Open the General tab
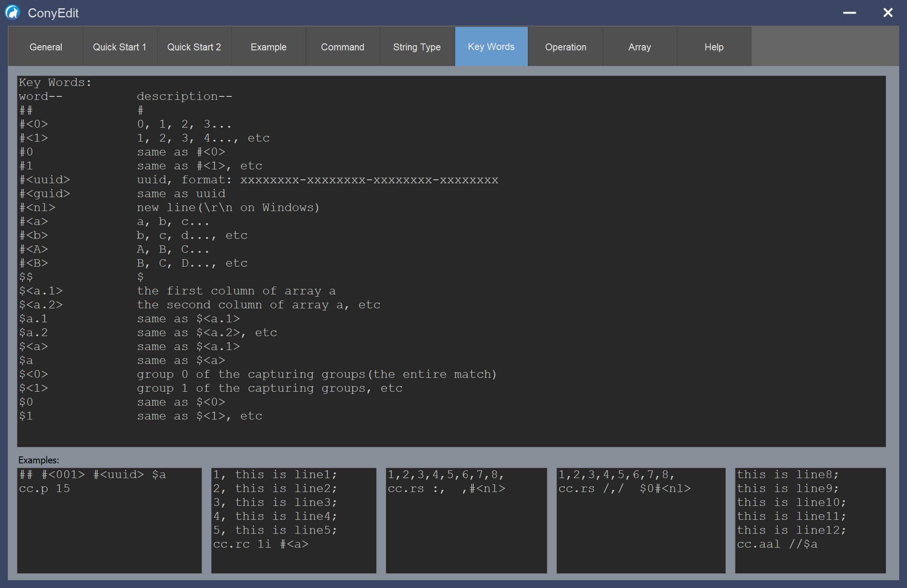The width and height of the screenshot is (907, 588). click(x=46, y=47)
